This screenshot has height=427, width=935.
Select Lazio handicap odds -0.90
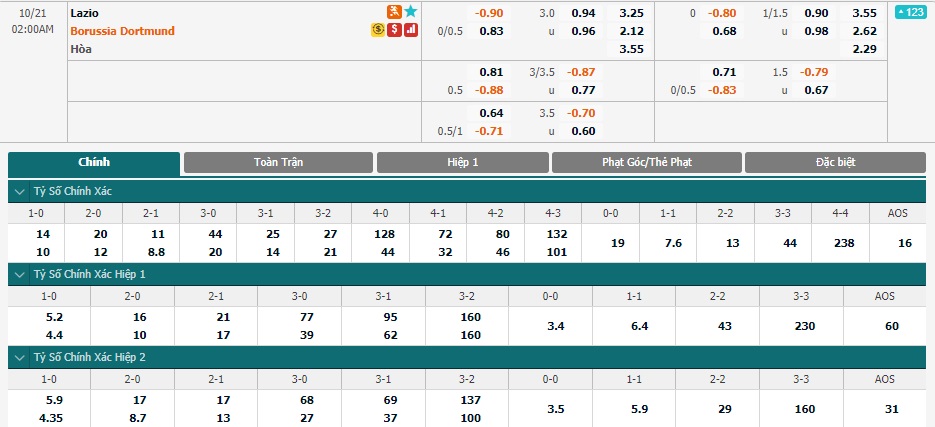pyautogui.click(x=489, y=13)
